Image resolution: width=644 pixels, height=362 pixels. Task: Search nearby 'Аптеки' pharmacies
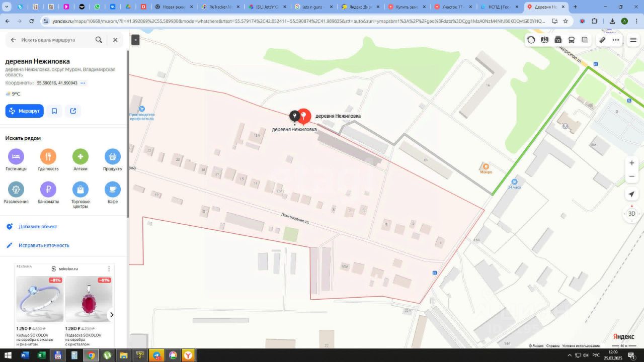pos(80,160)
